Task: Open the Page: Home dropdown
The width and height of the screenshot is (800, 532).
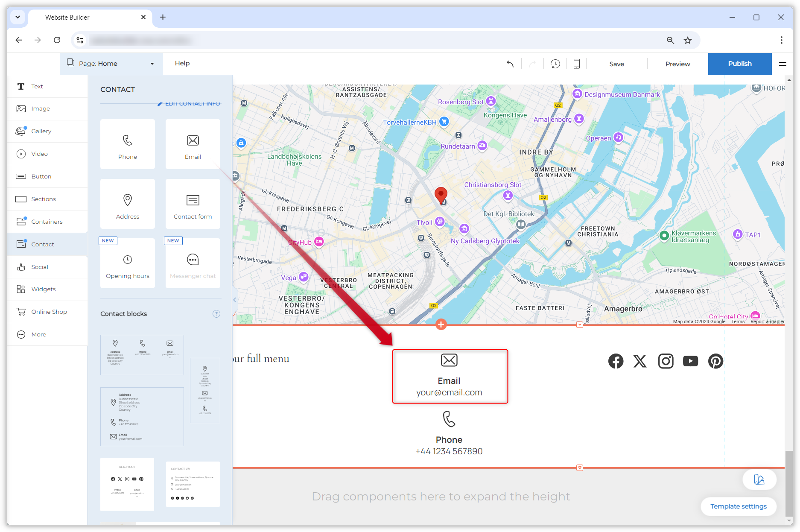Action: (x=111, y=64)
